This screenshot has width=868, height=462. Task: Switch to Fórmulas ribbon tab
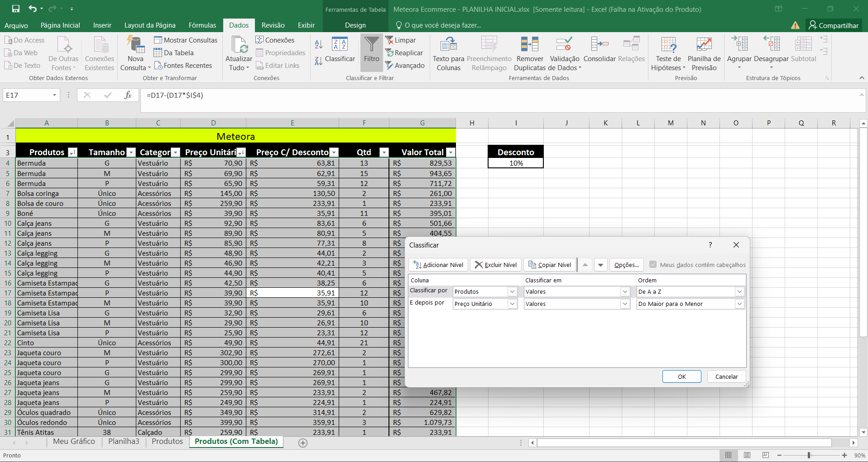pos(202,25)
